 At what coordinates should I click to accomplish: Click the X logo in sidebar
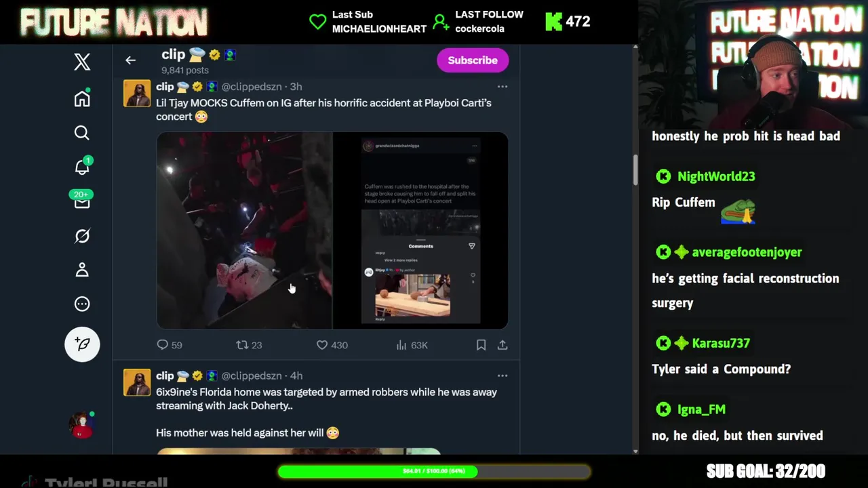[82, 62]
